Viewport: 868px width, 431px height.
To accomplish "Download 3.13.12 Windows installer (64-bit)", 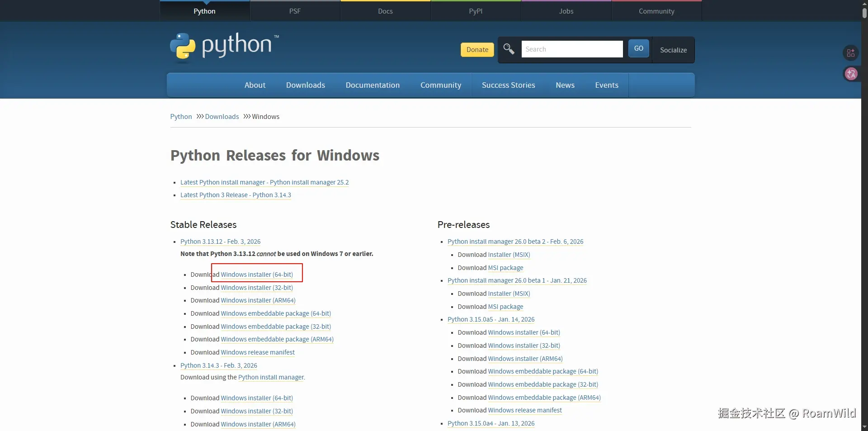I will (257, 275).
